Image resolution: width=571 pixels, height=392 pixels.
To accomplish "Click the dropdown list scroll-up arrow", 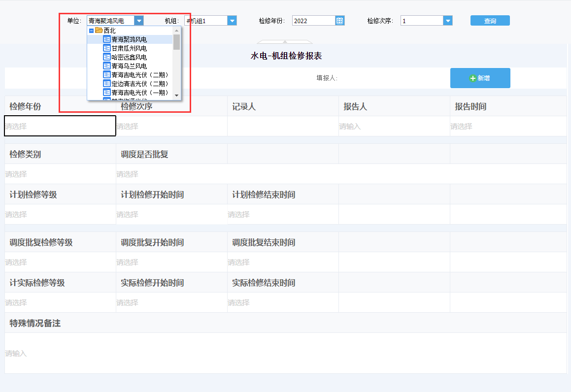I will click(x=176, y=31).
